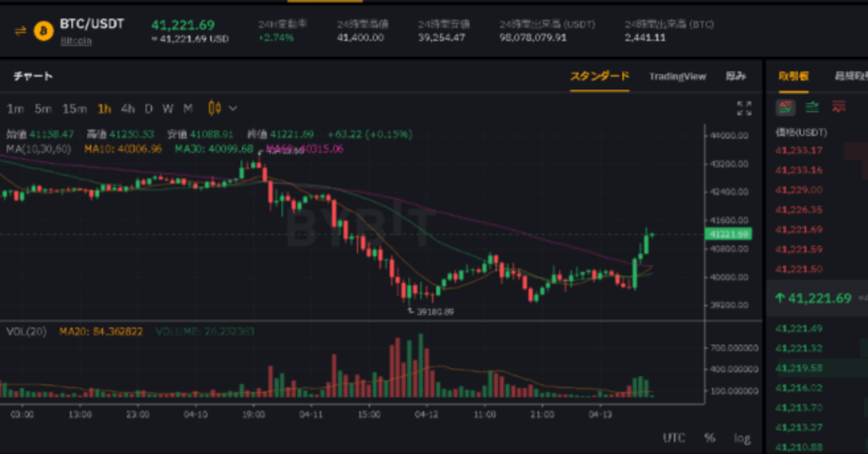Image resolution: width=868 pixels, height=454 pixels.
Task: Click ask price 41,226.35 in order book
Action: tap(799, 209)
